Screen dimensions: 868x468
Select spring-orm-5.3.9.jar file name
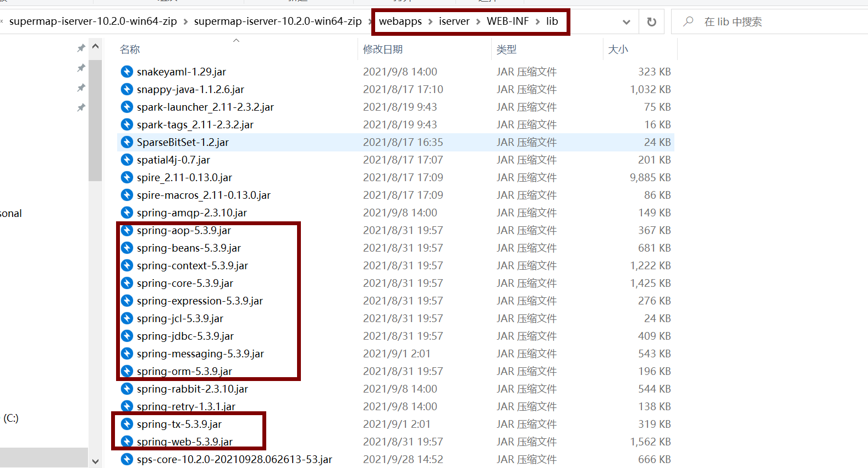(x=184, y=371)
